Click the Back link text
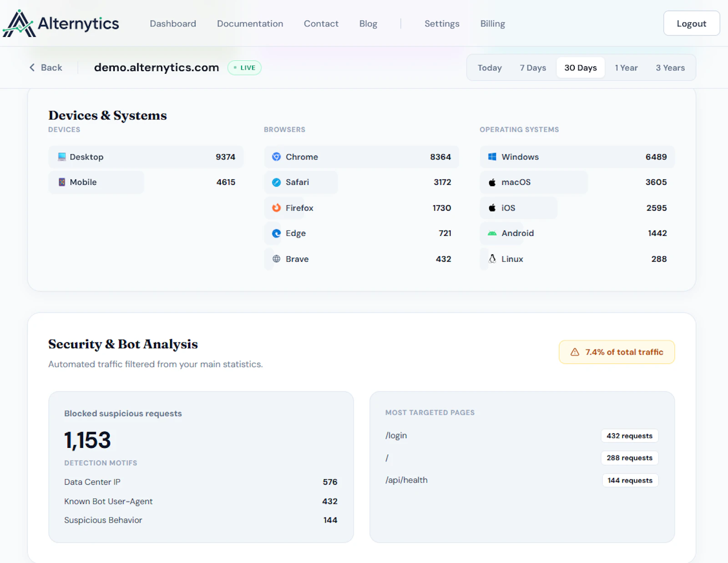Viewport: 728px width, 563px height. pyautogui.click(x=51, y=67)
